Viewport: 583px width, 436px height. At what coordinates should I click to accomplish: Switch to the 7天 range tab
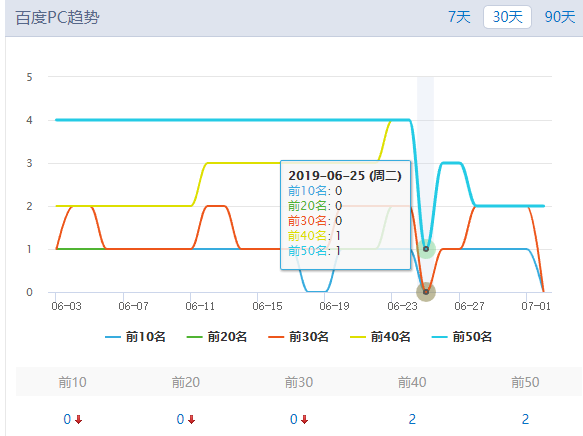point(459,17)
